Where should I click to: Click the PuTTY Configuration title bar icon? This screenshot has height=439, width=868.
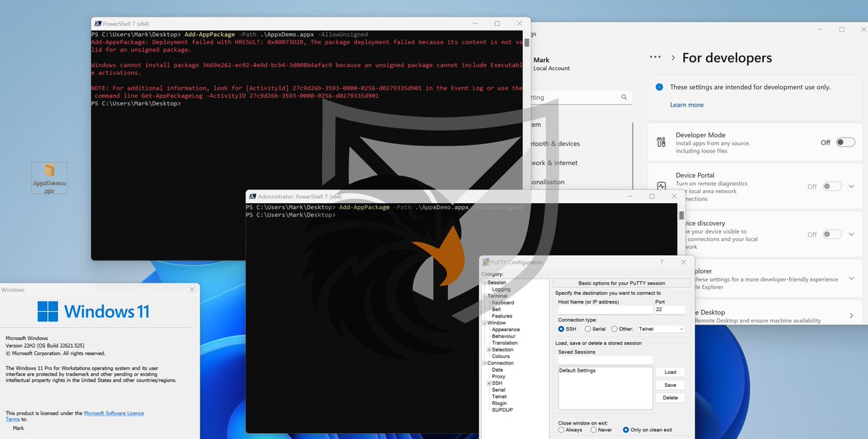tap(485, 263)
